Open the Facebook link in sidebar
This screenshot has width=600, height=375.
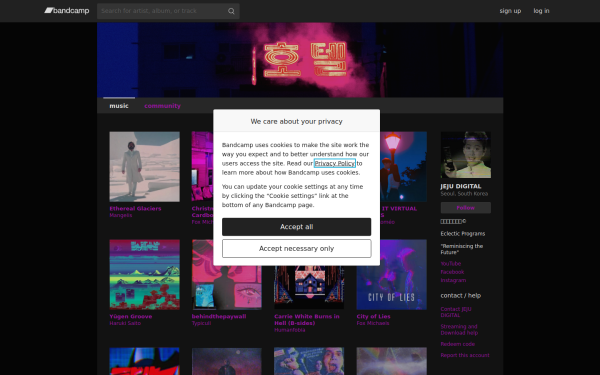tap(452, 272)
